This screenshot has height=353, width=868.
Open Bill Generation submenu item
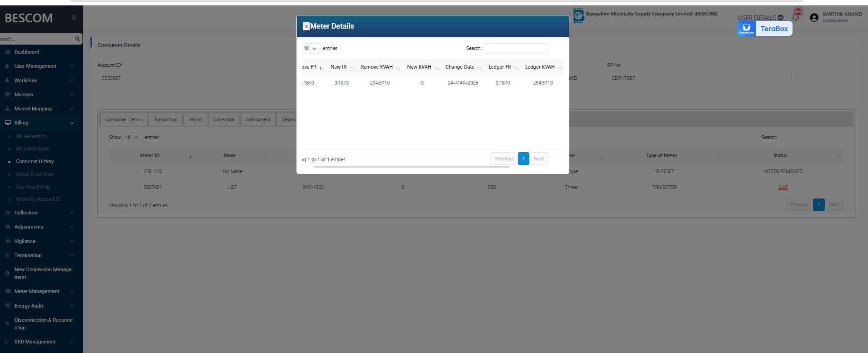(x=31, y=136)
